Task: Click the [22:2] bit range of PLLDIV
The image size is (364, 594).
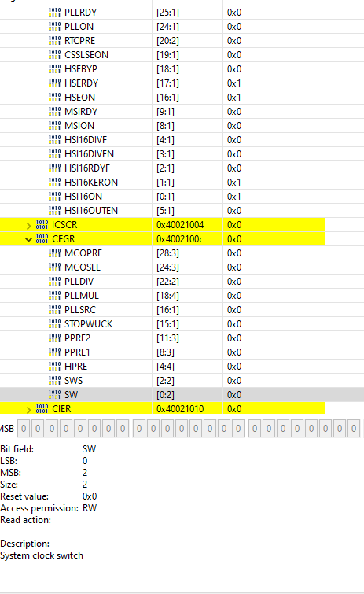Action: point(167,282)
